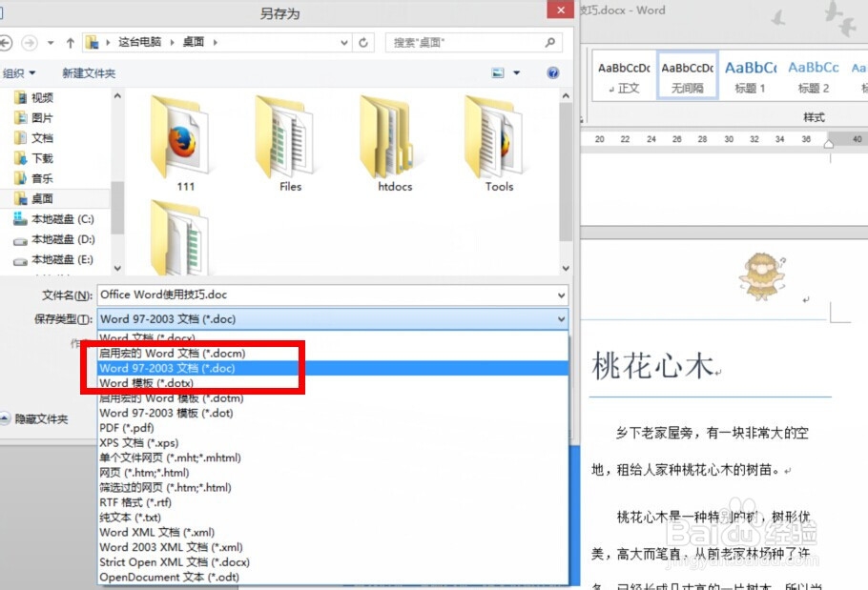Viewport: 868px width, 590px height.
Task: Choose 启用宏的 Word 模板 (*.dotm) type
Action: click(333, 398)
